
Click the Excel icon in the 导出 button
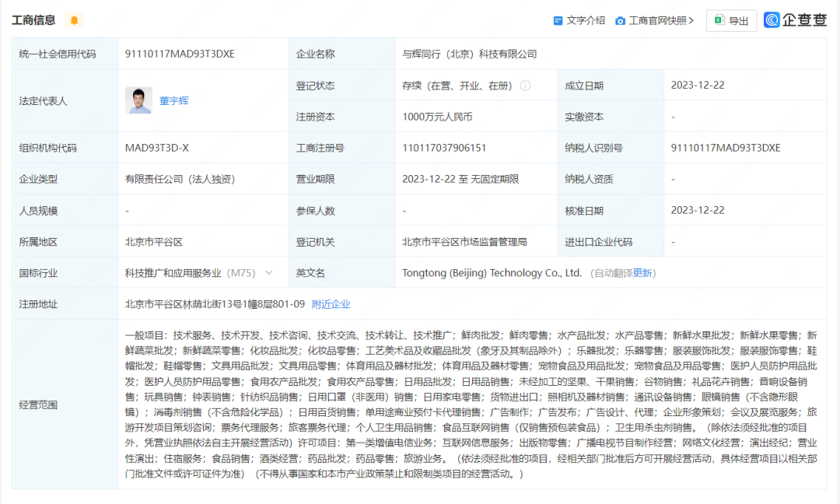click(719, 21)
